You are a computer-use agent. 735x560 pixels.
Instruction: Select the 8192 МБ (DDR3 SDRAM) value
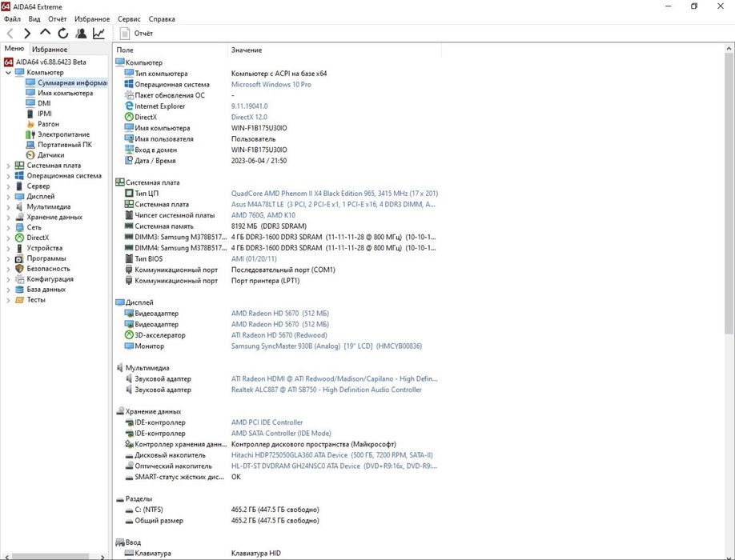click(268, 226)
